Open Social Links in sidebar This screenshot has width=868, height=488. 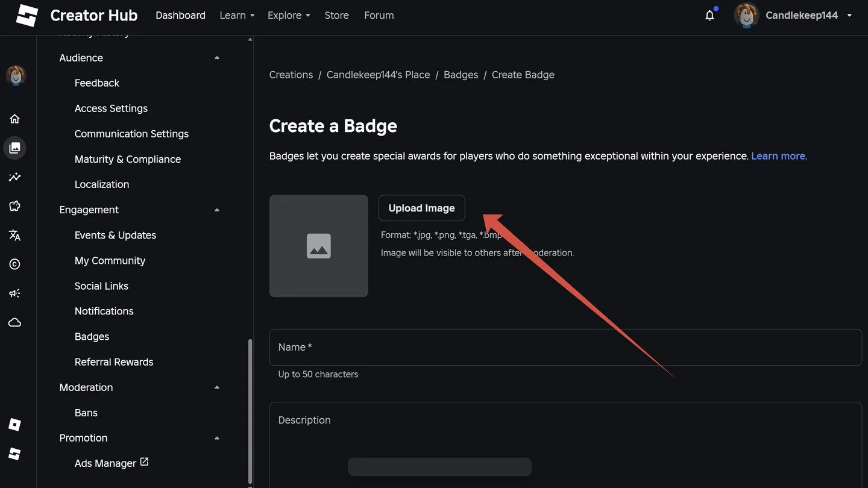tap(101, 286)
